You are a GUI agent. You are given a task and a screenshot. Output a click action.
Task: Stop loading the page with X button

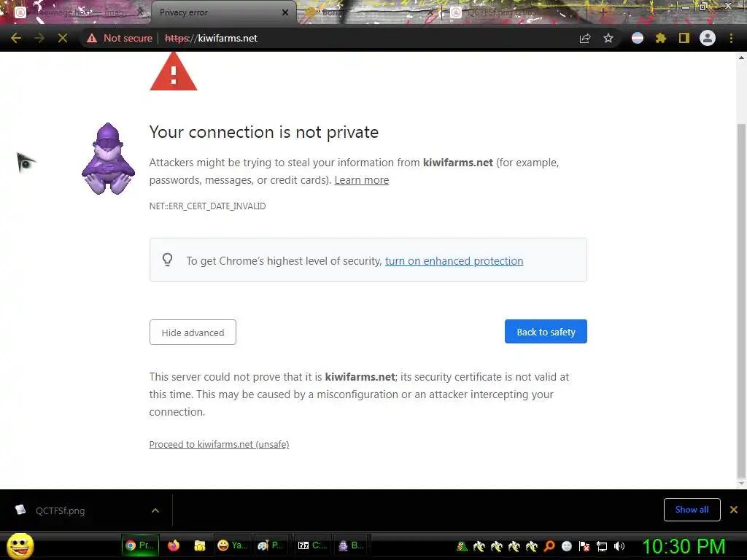click(63, 38)
